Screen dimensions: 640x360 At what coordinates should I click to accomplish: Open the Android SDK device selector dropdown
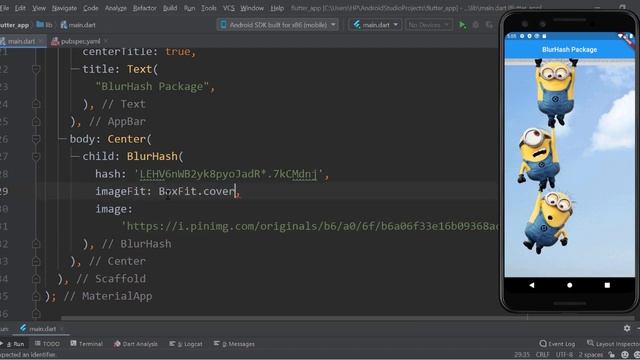(278, 25)
